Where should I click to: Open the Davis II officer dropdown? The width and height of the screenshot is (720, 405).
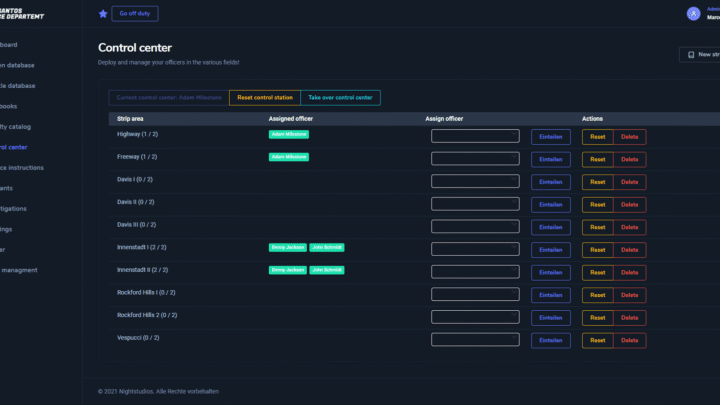pyautogui.click(x=475, y=204)
